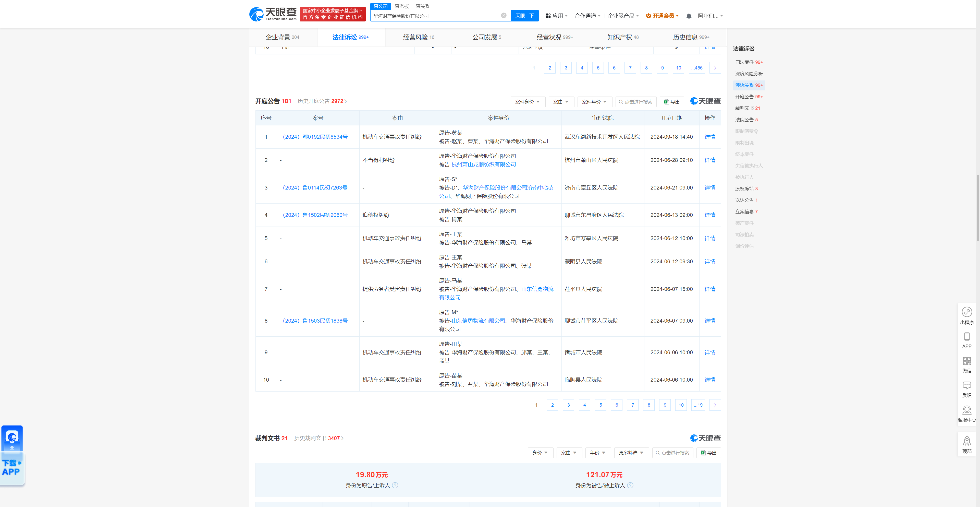980x507 pixels.
Task: Go to next page of the upper list arrow
Action: tap(715, 68)
